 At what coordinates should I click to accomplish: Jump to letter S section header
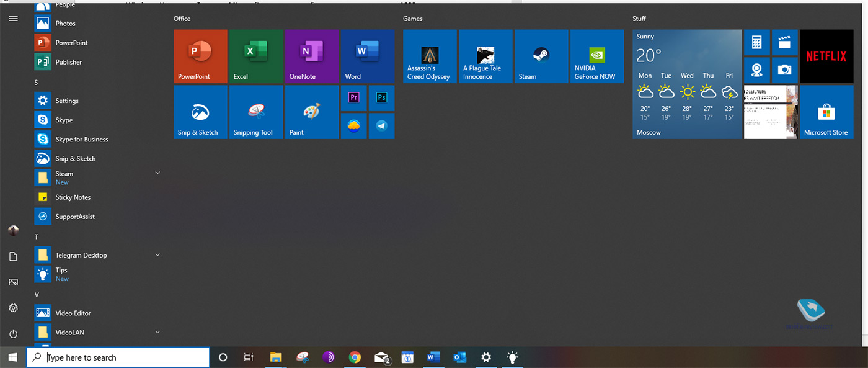click(37, 82)
